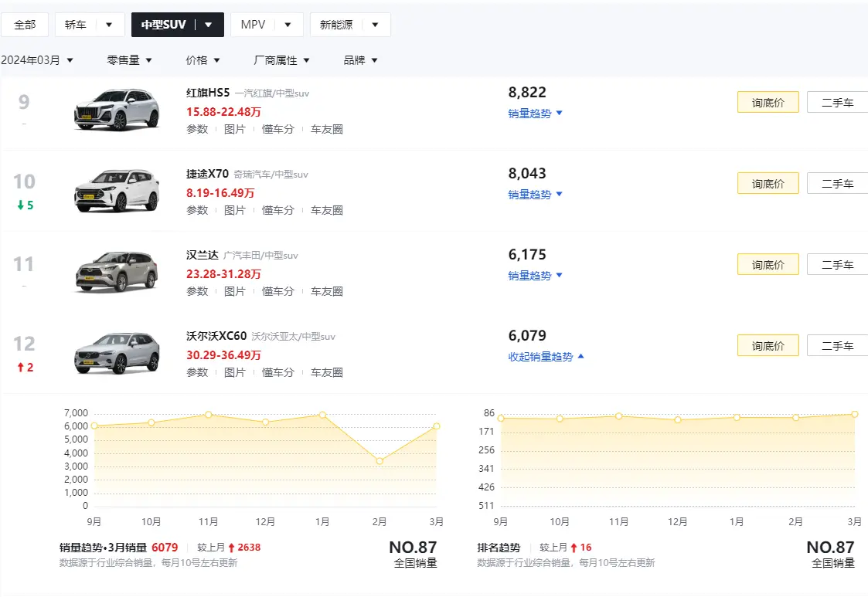Open the 捷途X70 model title
Viewport: 868px width, 597px height.
coord(207,174)
